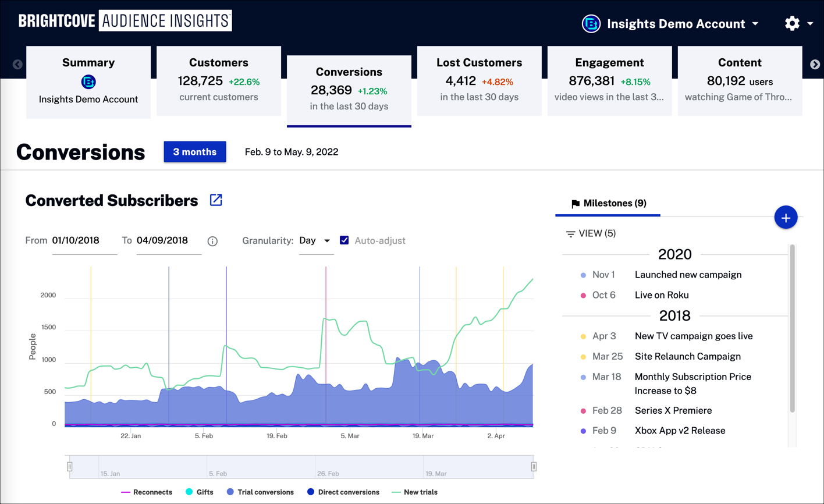Click the 3 months button

(x=195, y=152)
